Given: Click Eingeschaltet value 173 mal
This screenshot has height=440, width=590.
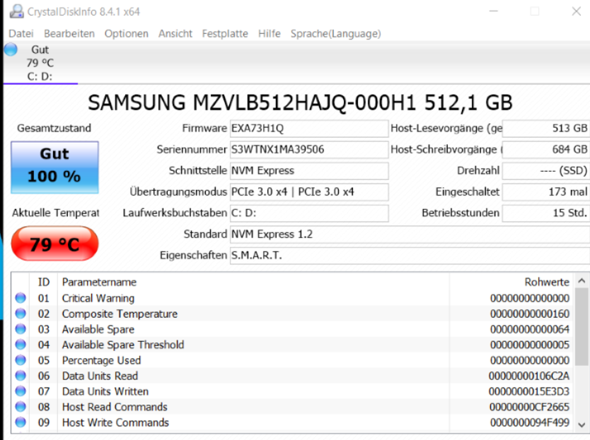Looking at the screenshot, I should (546, 192).
